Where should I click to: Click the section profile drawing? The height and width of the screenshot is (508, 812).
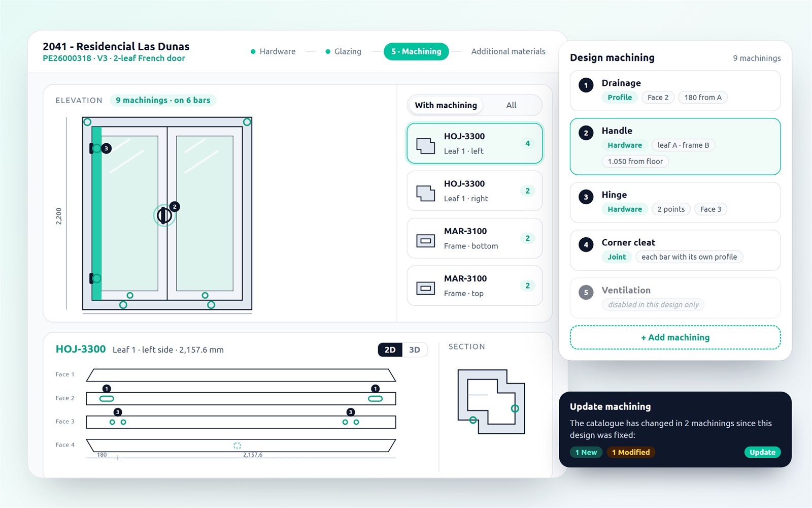tap(491, 401)
